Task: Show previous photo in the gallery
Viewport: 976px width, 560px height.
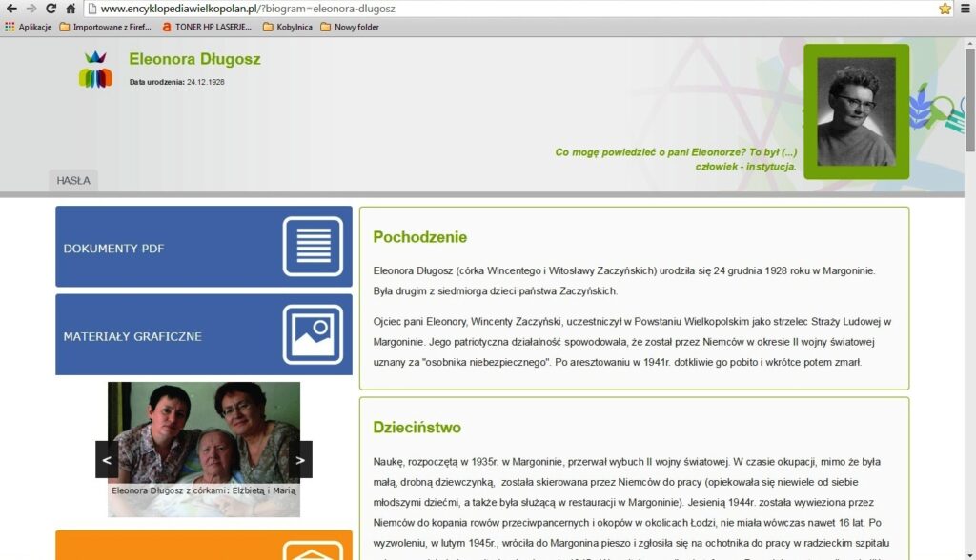Action: coord(107,460)
